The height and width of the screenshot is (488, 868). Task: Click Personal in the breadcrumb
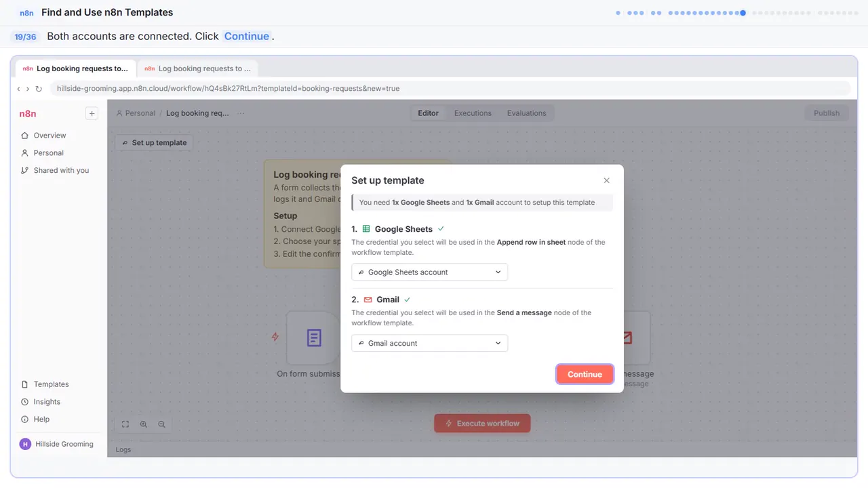tap(136, 113)
